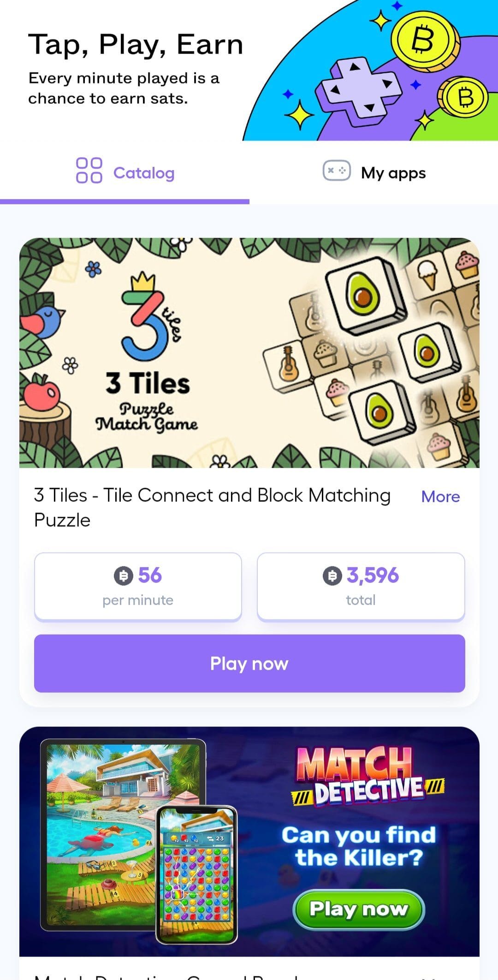The image size is (498, 980).
Task: Open the Match Detective banner image
Action: [249, 842]
